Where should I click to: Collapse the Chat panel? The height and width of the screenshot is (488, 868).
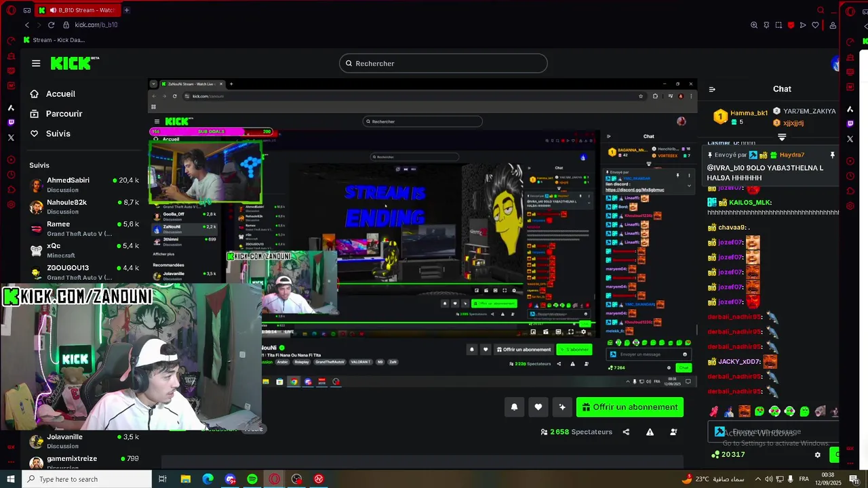[x=712, y=89]
